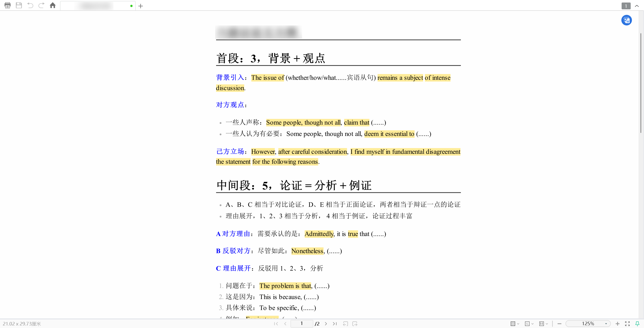This screenshot has height=328, width=644.
Task: Click the page count badge at top right
Action: click(x=626, y=6)
